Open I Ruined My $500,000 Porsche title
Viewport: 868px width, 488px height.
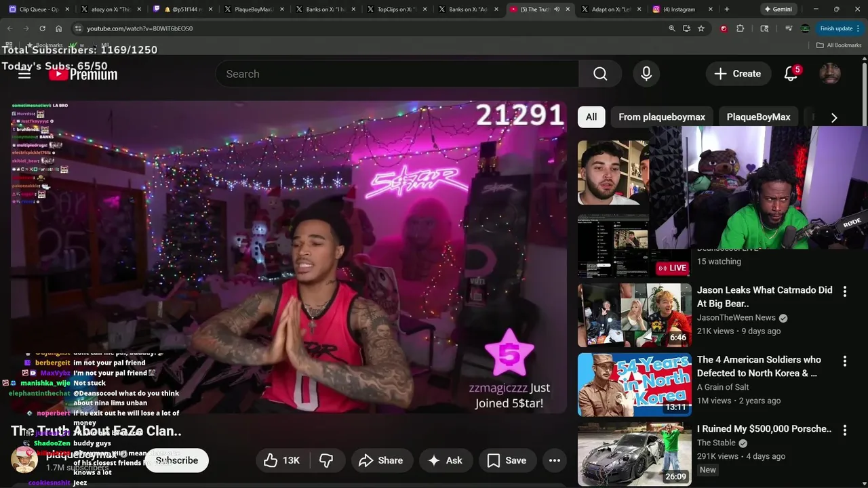click(x=764, y=429)
